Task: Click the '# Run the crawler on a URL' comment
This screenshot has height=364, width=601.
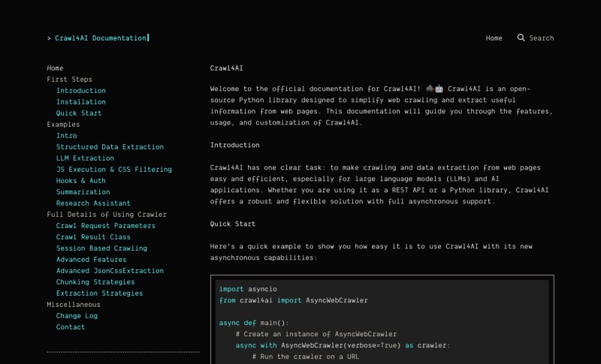Action: pos(306,356)
